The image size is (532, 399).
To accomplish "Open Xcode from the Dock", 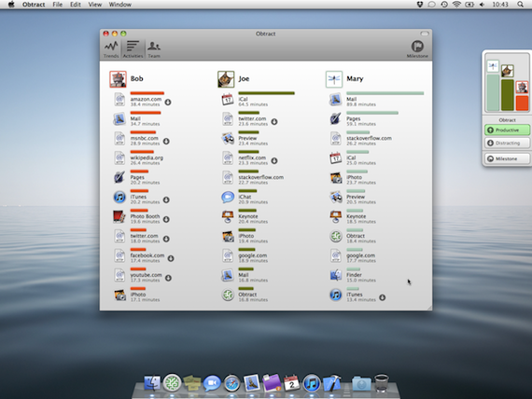I will click(332, 383).
